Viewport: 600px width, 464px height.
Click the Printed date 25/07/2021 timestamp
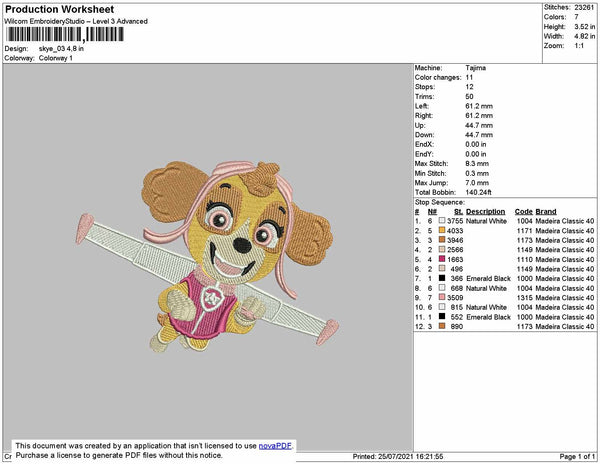click(x=398, y=456)
